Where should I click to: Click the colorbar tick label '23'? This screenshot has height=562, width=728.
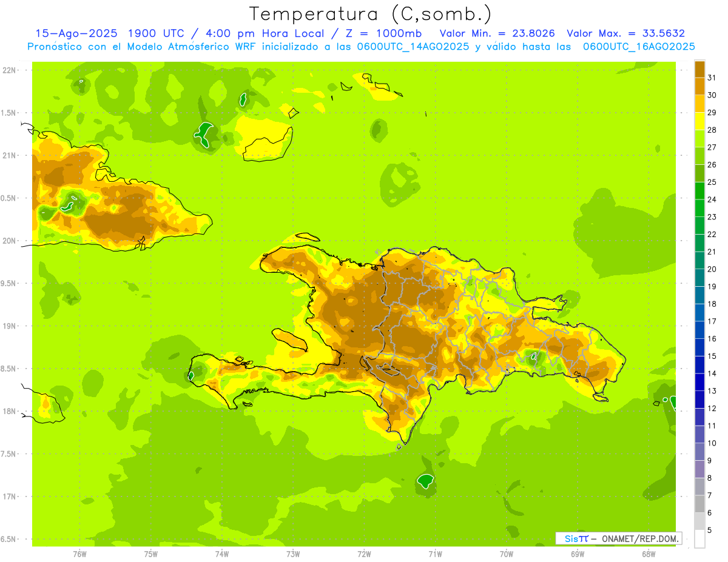[x=712, y=217]
